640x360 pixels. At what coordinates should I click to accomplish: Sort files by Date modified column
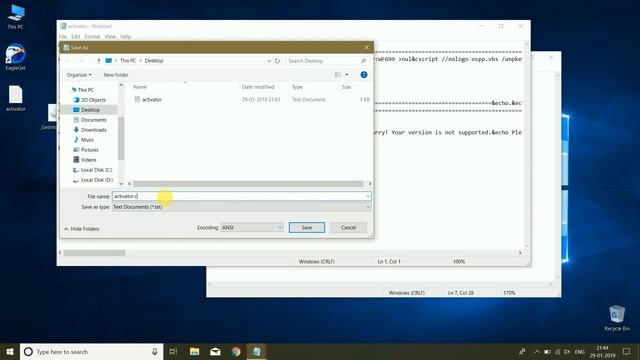pos(258,87)
